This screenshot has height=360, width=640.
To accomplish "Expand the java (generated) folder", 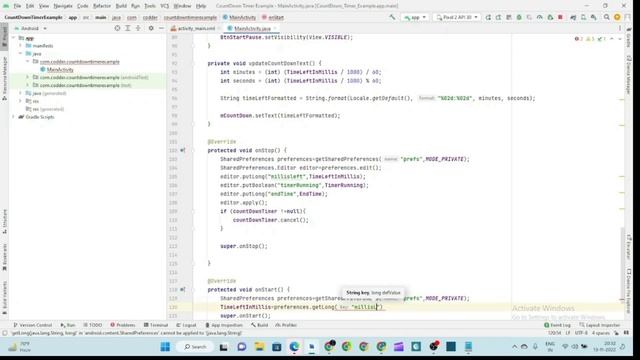I will (21, 93).
